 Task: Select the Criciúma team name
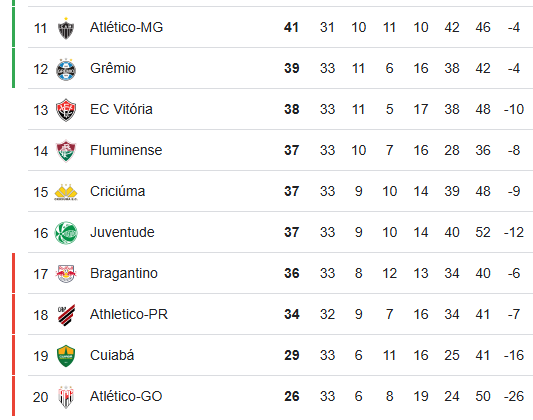click(x=118, y=191)
